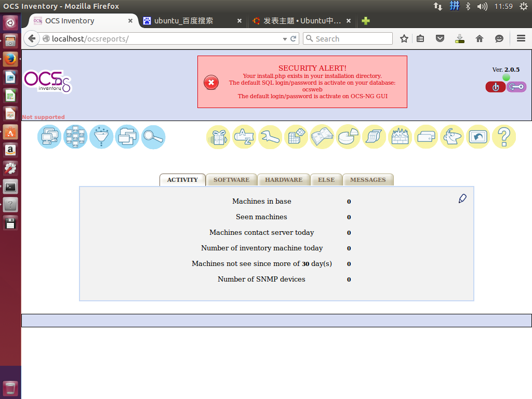This screenshot has height=399, width=532.
Task: Reload the current page
Action: 294,38
